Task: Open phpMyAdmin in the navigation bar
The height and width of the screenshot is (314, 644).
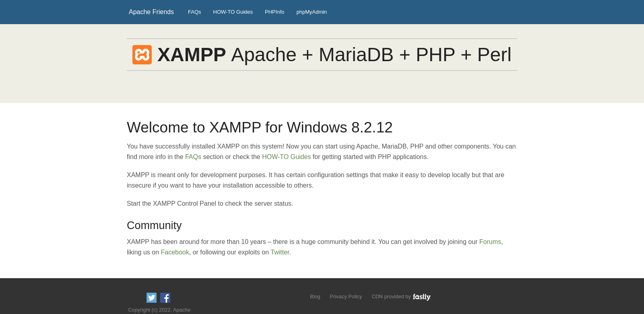Action: (312, 12)
